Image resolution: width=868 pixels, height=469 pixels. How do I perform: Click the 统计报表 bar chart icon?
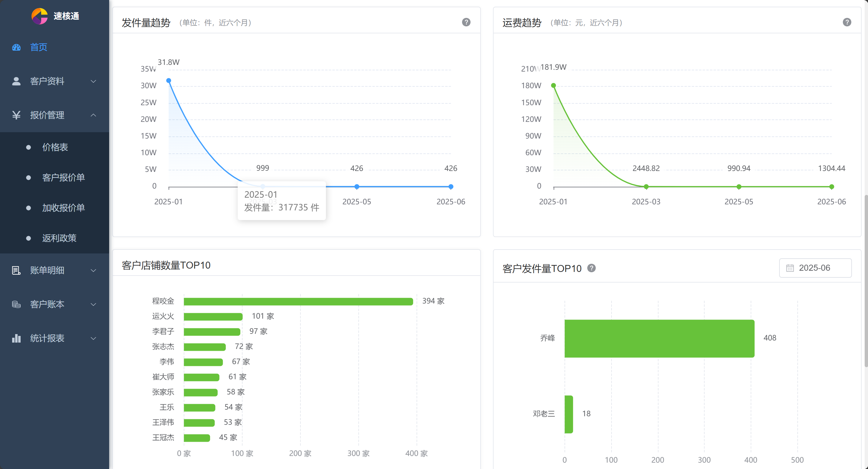[16, 338]
